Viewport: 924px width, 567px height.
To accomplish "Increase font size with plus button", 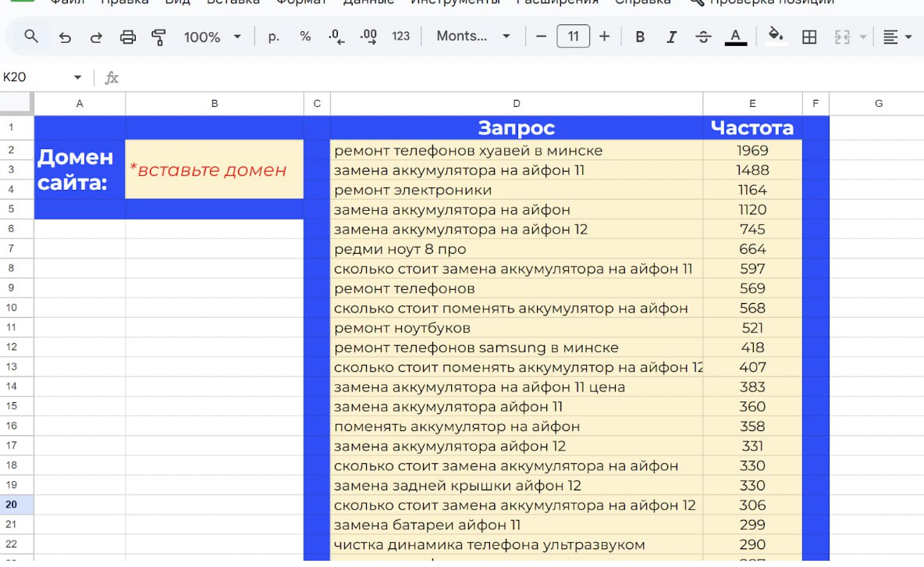I will coord(604,37).
